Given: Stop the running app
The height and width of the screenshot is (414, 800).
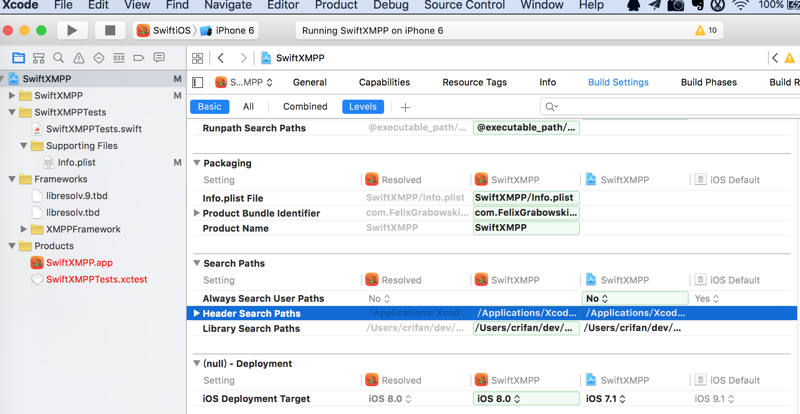Looking at the screenshot, I should tap(110, 30).
